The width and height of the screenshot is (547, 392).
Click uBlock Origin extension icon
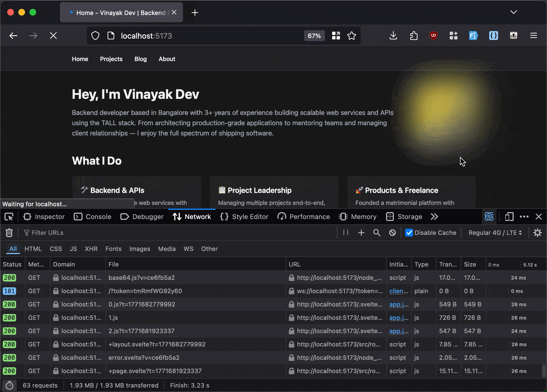(x=433, y=36)
